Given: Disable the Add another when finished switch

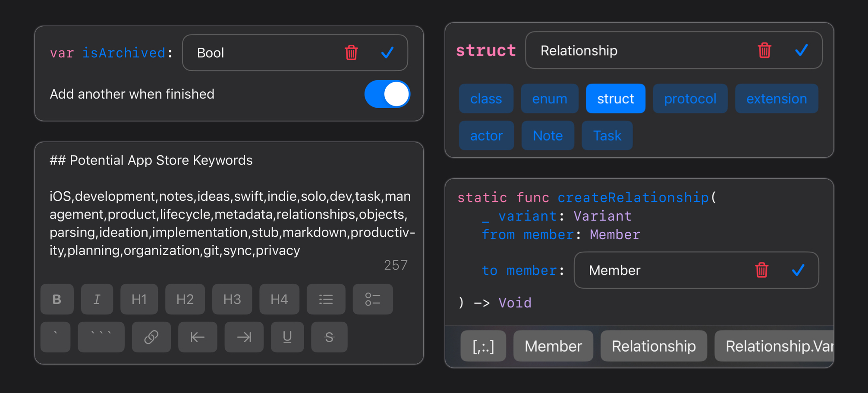Looking at the screenshot, I should pyautogui.click(x=387, y=94).
